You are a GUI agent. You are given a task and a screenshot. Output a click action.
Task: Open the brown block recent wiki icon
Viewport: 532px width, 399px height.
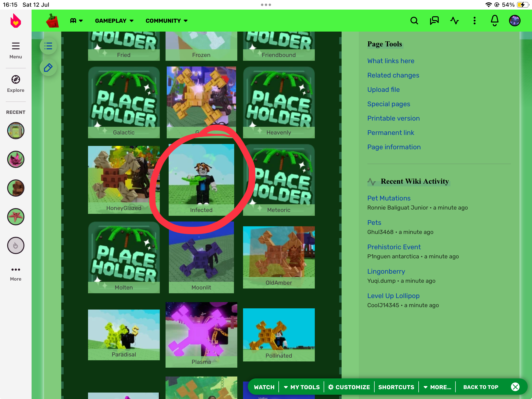[16, 188]
